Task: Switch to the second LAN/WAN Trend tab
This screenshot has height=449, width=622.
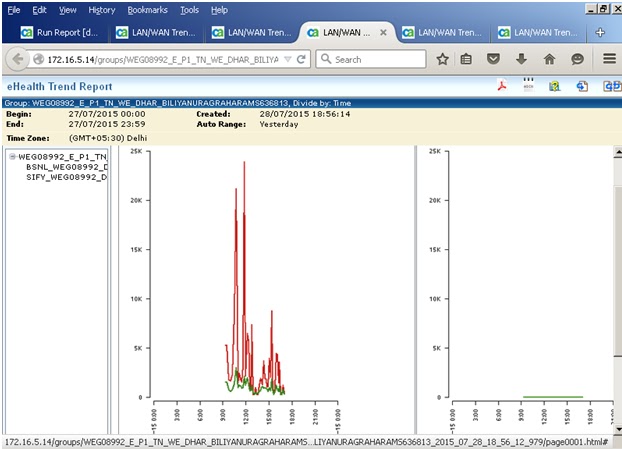Action: (251, 33)
